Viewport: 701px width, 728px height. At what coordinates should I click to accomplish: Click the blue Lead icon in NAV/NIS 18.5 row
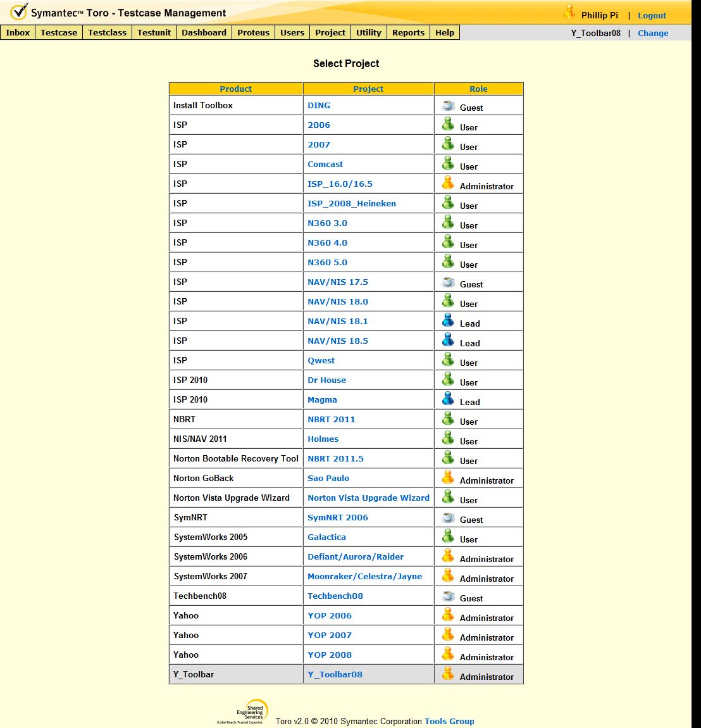click(x=448, y=339)
